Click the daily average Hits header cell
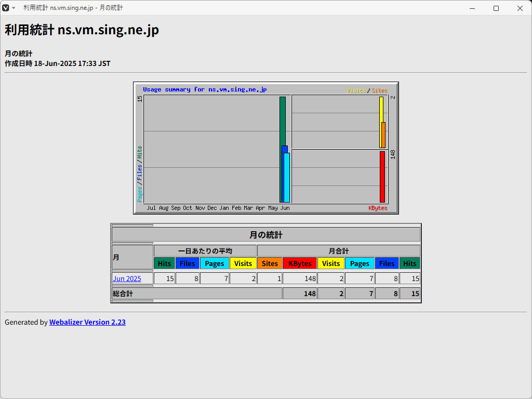The image size is (532, 399). (x=164, y=263)
